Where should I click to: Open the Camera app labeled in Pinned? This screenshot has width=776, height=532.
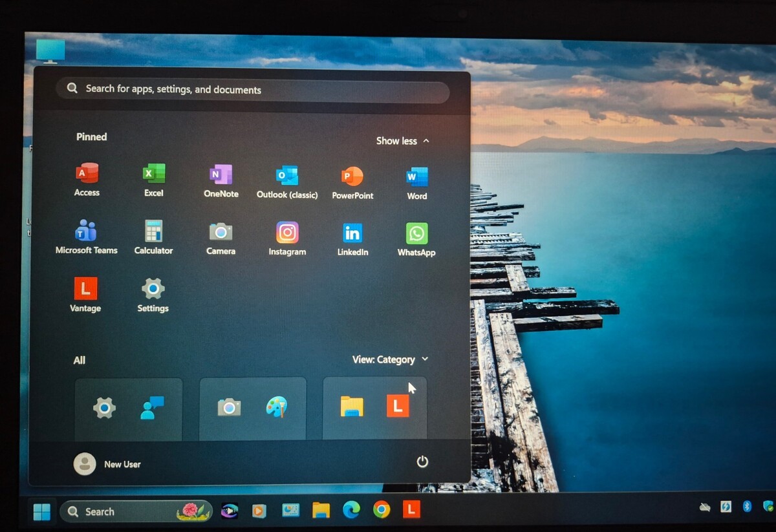coord(221,238)
